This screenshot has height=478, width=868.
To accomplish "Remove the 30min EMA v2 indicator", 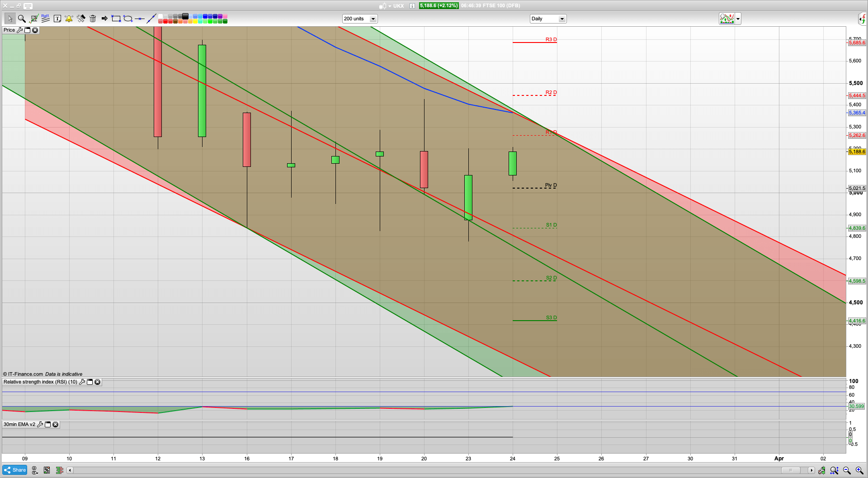I will pos(55,425).
